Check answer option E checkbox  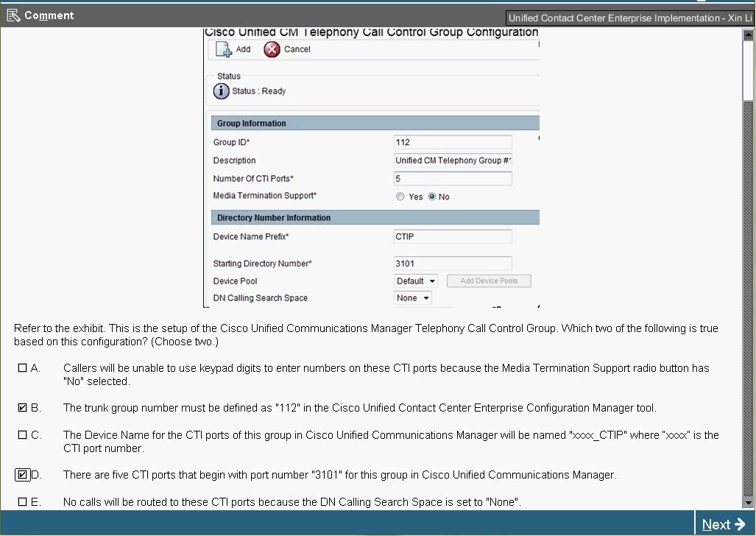(x=23, y=502)
